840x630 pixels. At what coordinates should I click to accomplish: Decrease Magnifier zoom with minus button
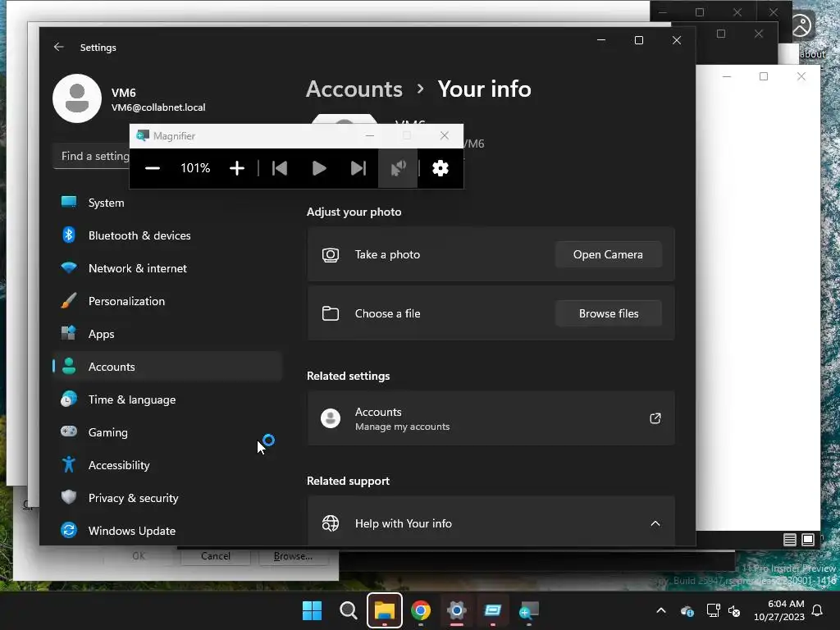(153, 168)
